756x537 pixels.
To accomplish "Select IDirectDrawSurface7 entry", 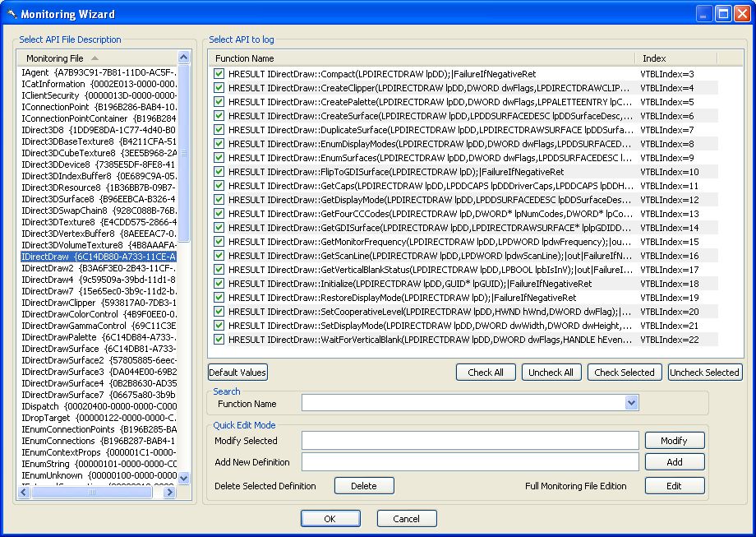I will click(99, 395).
